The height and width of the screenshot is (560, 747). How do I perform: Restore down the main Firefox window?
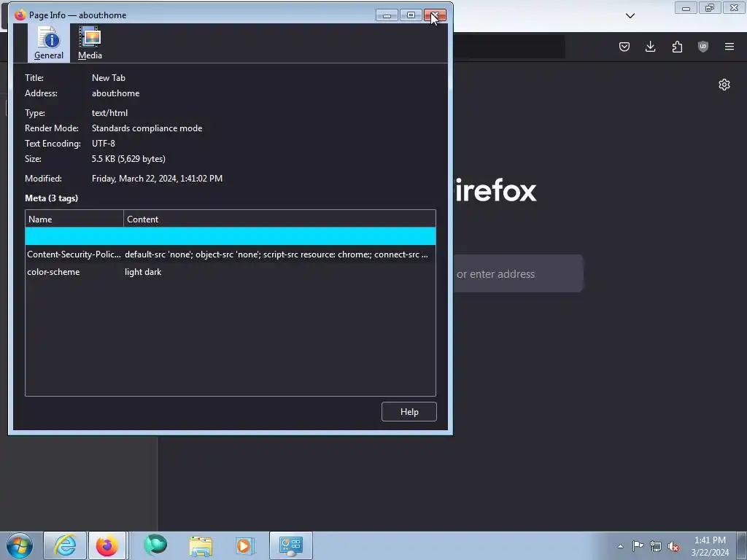pos(710,8)
